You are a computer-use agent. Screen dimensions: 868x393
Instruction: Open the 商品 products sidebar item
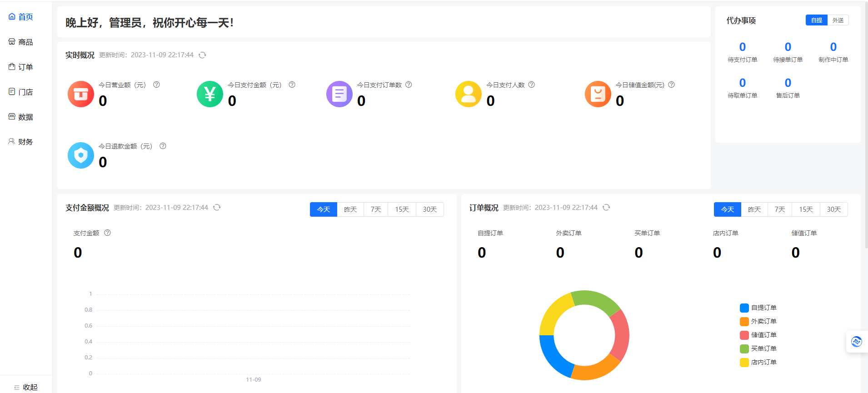tap(21, 42)
